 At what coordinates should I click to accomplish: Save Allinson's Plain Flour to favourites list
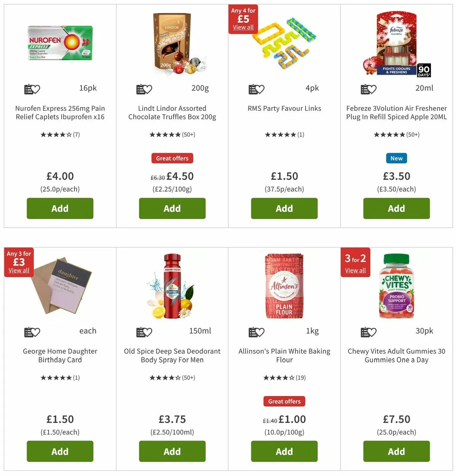(256, 332)
